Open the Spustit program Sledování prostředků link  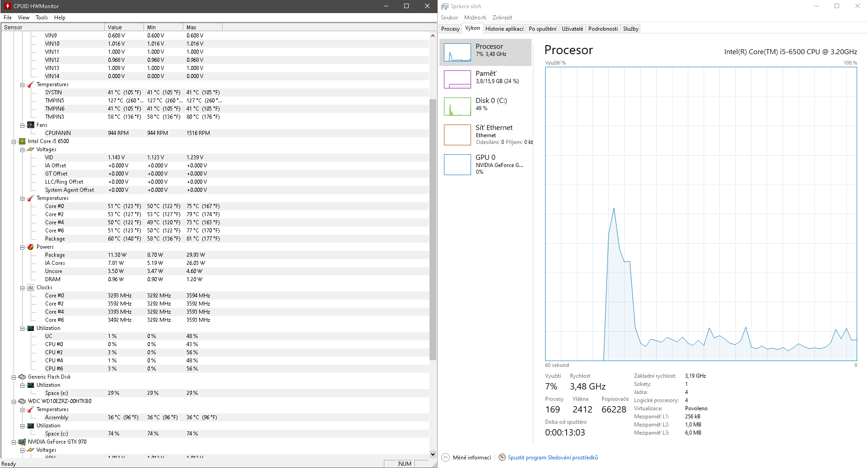tap(553, 458)
